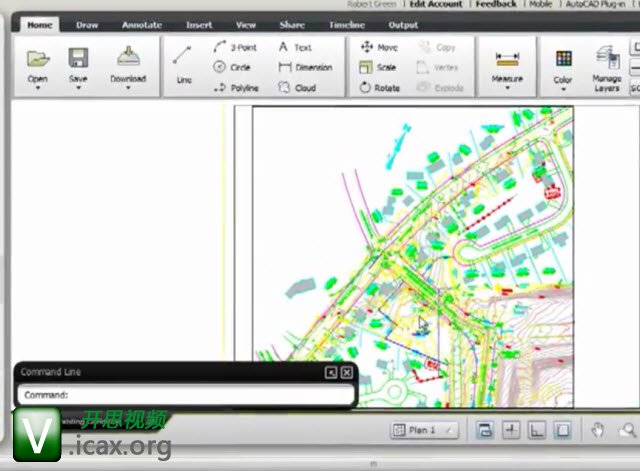The image size is (640, 471).
Task: Expand the Save dropdown arrow
Action: [x=78, y=87]
